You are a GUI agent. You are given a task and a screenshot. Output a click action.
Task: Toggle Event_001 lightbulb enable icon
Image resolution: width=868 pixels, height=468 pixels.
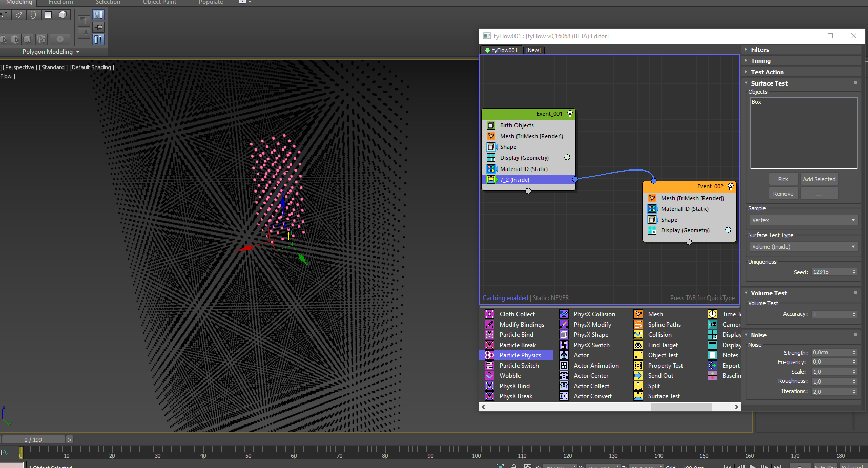[x=570, y=114]
